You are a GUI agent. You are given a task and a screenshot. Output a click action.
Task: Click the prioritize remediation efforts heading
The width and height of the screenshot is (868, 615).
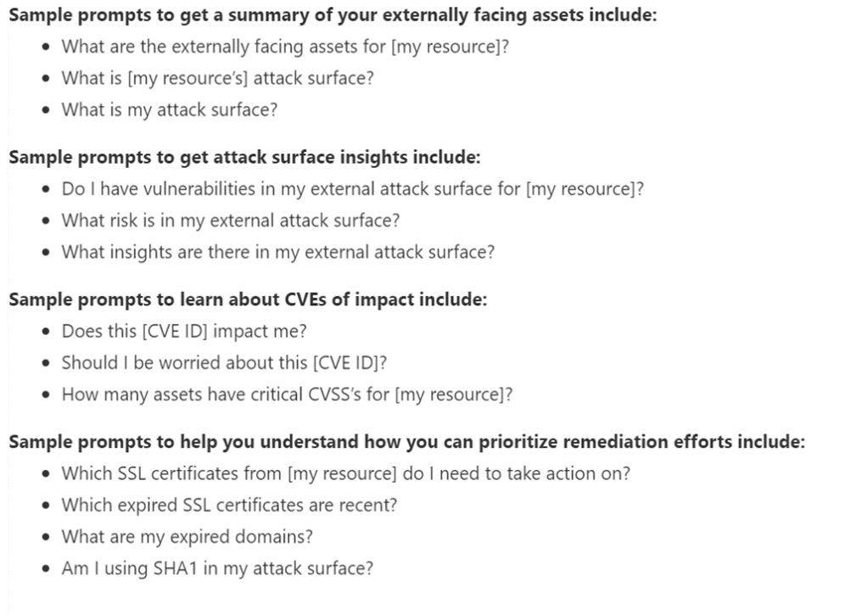coord(406,442)
